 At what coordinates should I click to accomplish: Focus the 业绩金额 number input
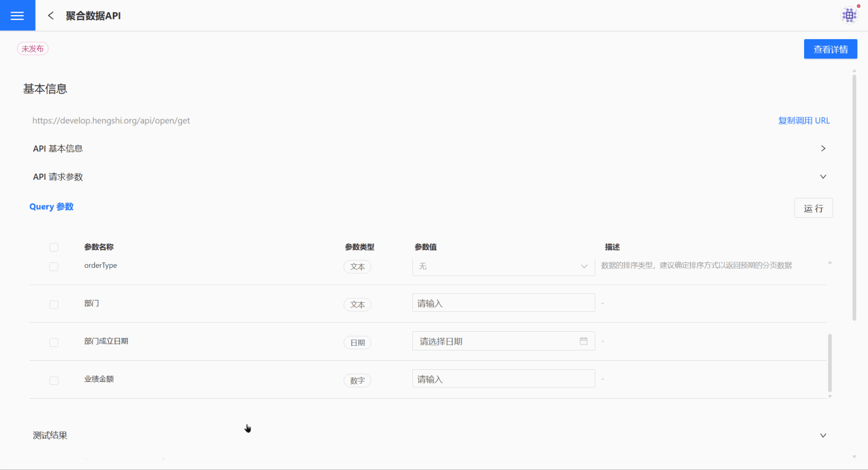point(503,379)
